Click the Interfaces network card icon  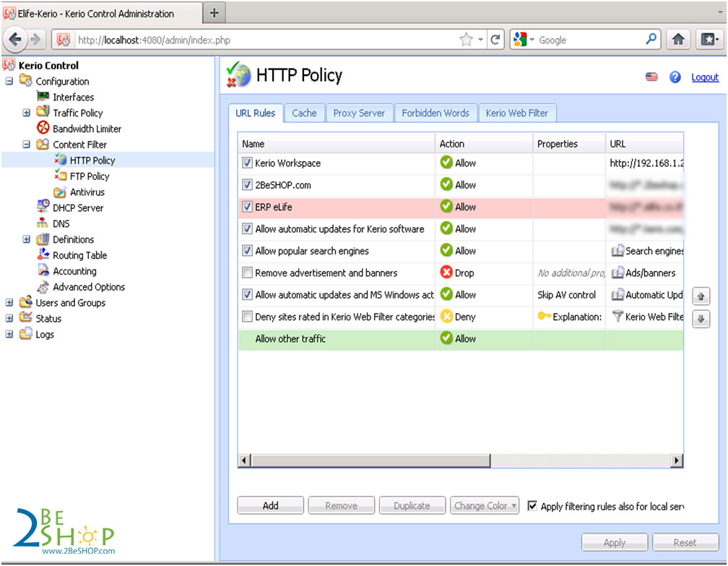click(x=43, y=97)
